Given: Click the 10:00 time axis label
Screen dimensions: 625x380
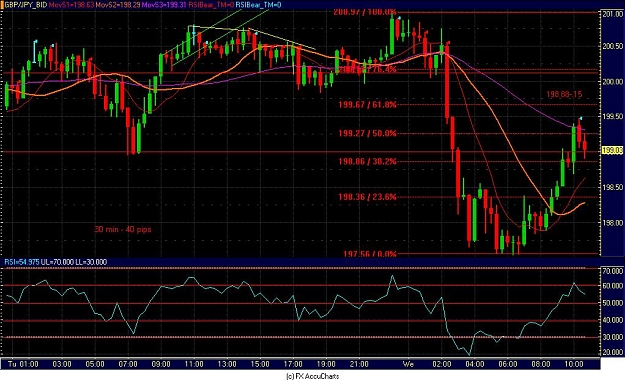Looking at the screenshot, I should coord(574,364).
